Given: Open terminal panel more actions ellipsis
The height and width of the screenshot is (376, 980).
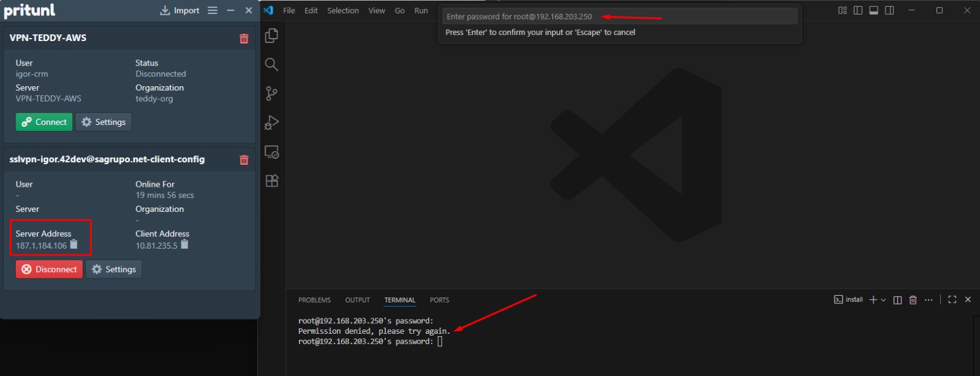Looking at the screenshot, I should pyautogui.click(x=929, y=299).
